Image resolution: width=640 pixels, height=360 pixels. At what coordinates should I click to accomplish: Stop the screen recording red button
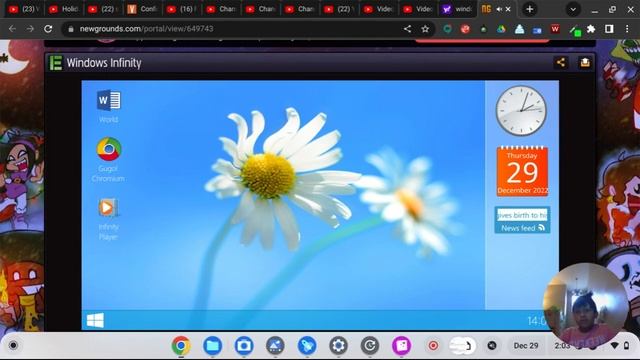point(433,346)
